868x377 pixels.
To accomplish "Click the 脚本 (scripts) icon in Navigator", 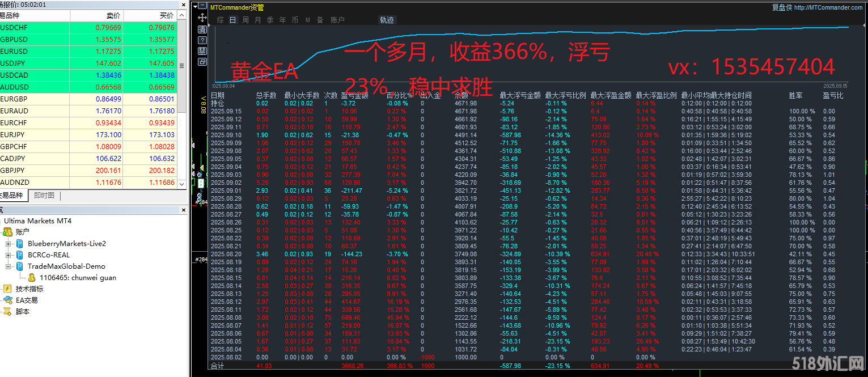I will pyautogui.click(x=7, y=310).
